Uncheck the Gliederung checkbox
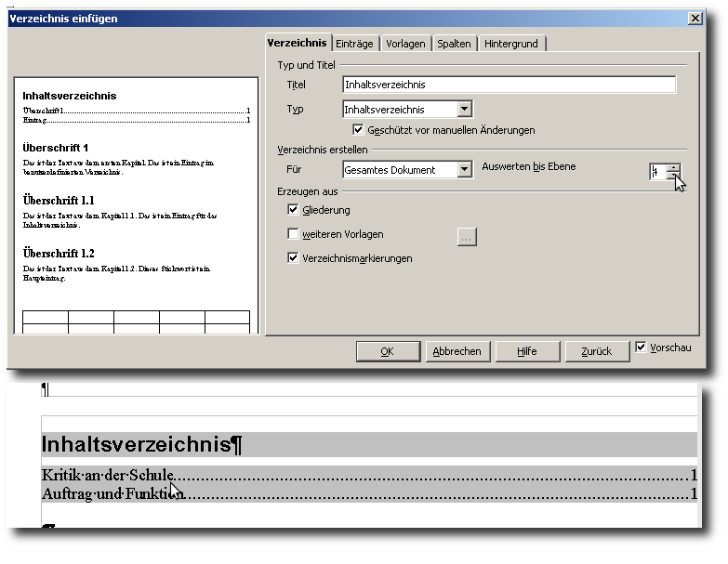 click(x=294, y=211)
